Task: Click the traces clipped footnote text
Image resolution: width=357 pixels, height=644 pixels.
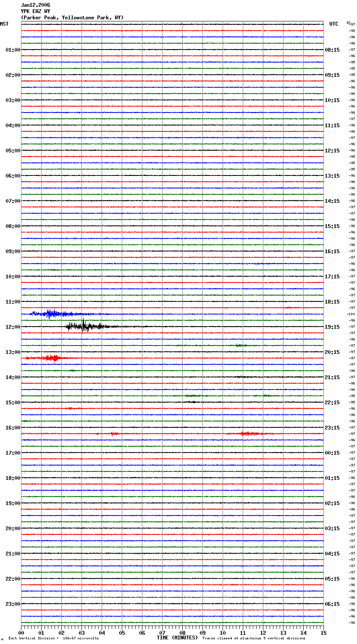Action: click(x=254, y=639)
